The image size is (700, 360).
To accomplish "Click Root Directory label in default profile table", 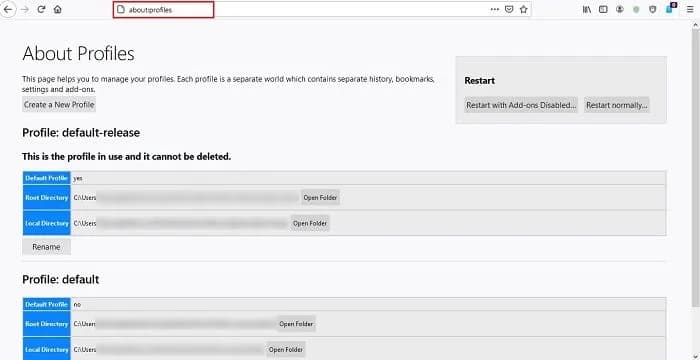I will pos(46,324).
